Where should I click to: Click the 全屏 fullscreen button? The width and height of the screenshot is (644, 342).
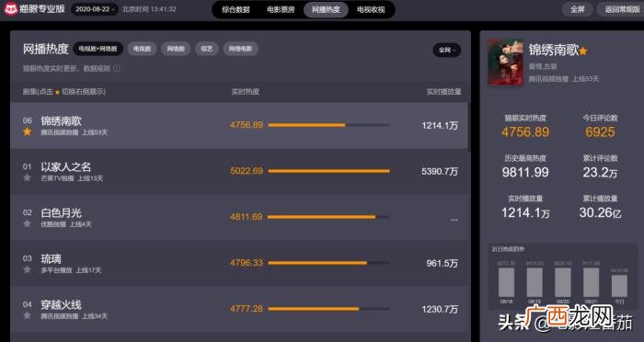578,9
